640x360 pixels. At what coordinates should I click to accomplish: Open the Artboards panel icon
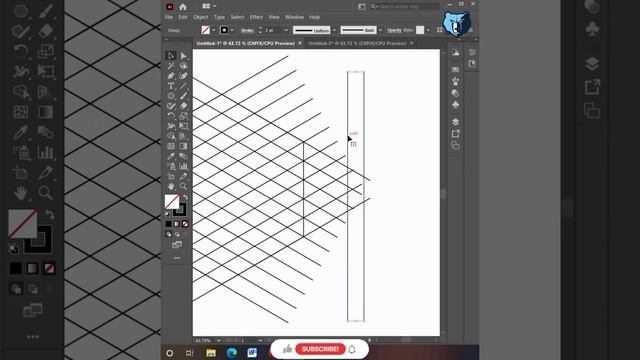456,145
